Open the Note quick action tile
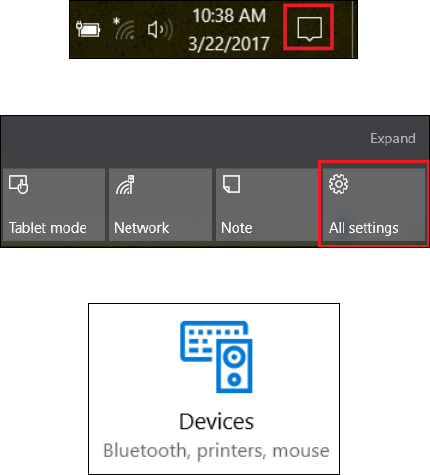 tap(267, 204)
